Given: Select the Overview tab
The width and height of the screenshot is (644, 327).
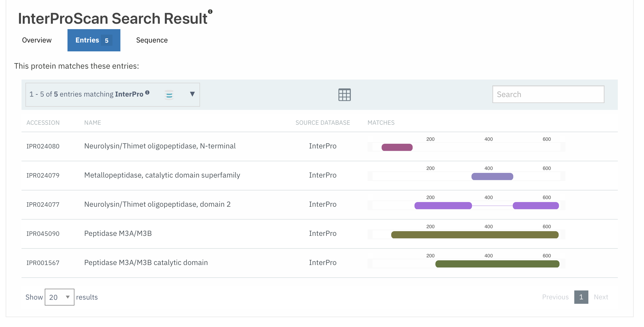Looking at the screenshot, I should click(x=37, y=40).
